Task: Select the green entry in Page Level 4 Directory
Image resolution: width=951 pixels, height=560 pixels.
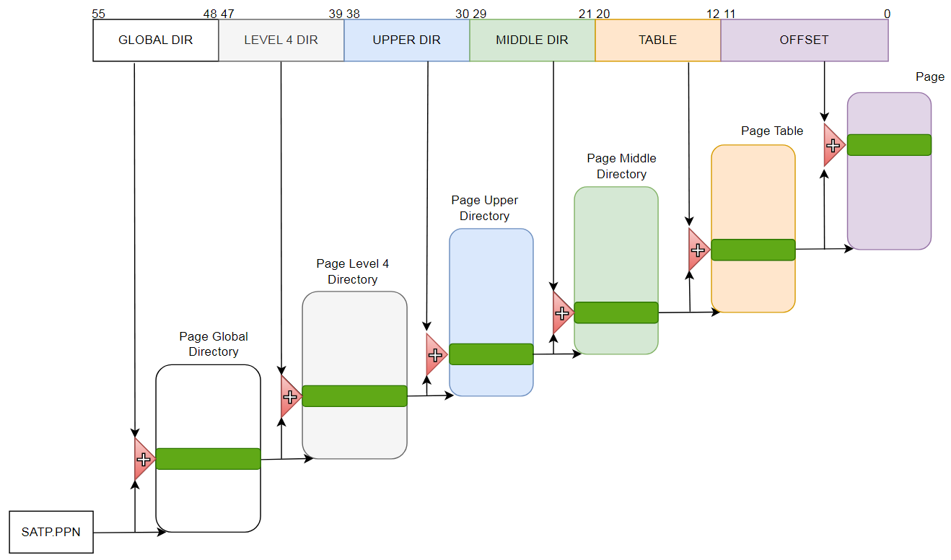Action: [354, 396]
